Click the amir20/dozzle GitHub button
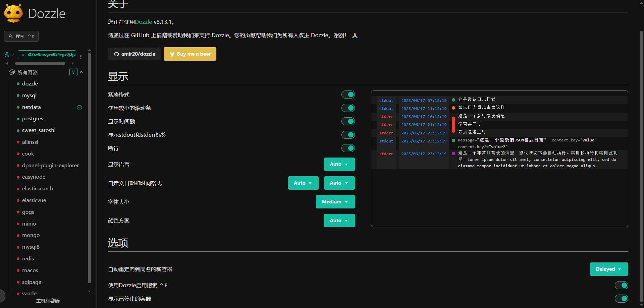 (x=135, y=54)
